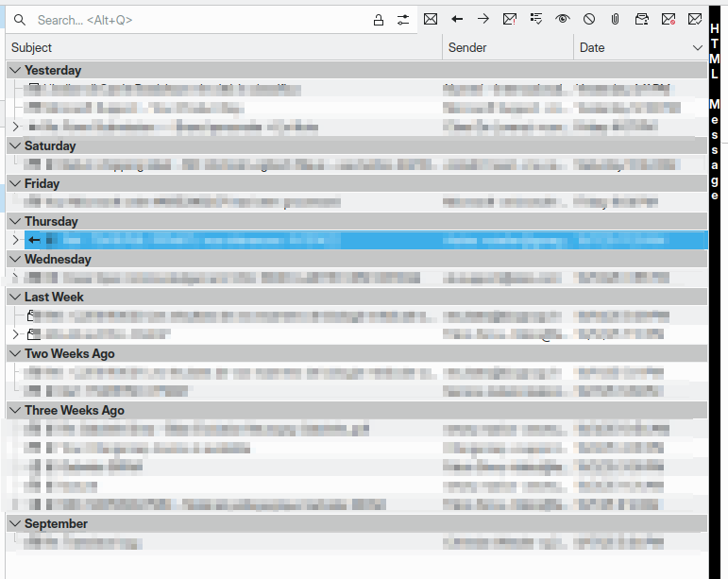
Task: Click the plain envelope icon in the toolbar
Action: [x=431, y=19]
